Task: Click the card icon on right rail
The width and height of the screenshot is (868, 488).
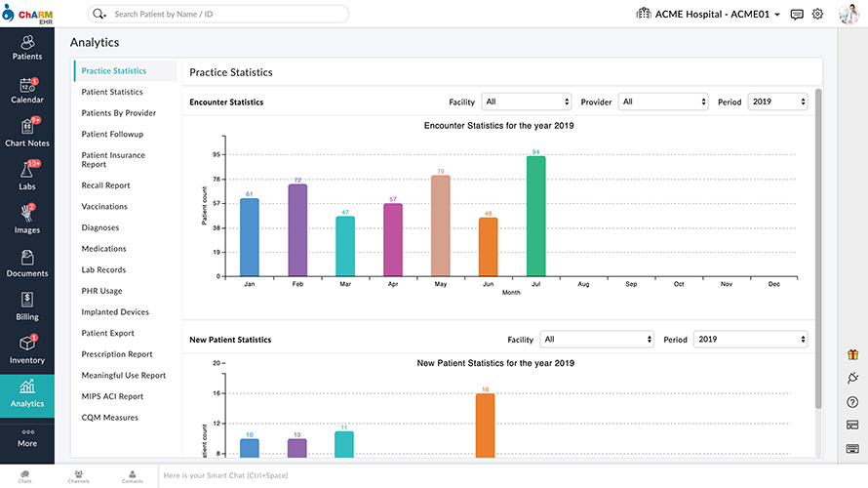Action: 852,425
